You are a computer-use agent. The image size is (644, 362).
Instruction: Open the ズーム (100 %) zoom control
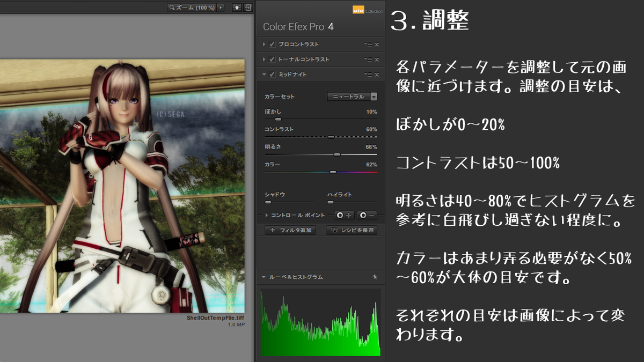[x=192, y=8]
